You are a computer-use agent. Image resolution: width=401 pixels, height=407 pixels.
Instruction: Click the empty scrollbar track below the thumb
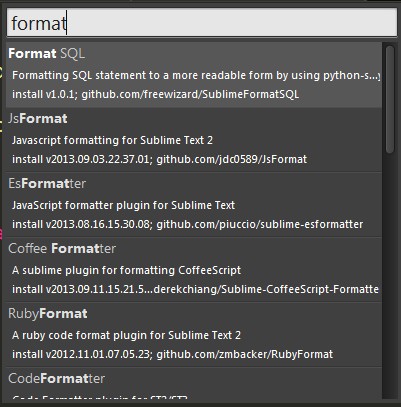click(390, 273)
